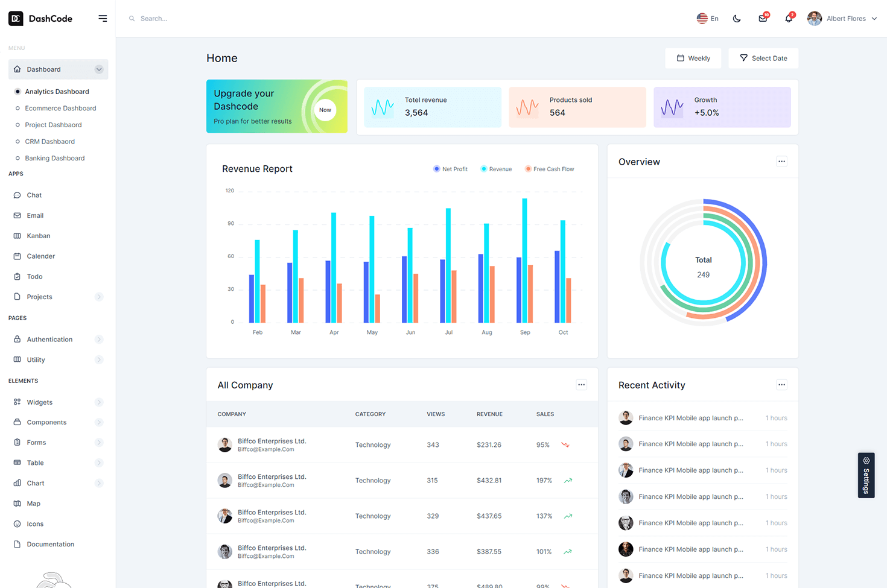Click the Total revenue card
Image resolution: width=887 pixels, height=588 pixels.
(x=433, y=107)
